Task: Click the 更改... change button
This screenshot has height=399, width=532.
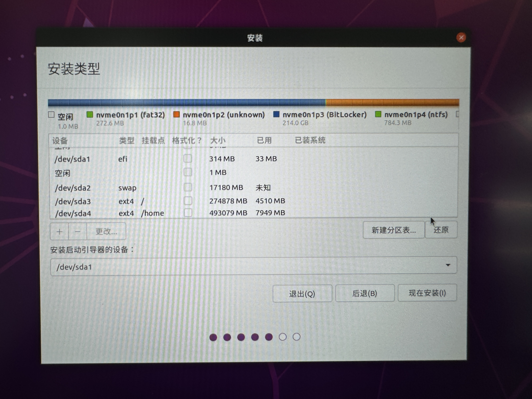Action: [x=106, y=231]
